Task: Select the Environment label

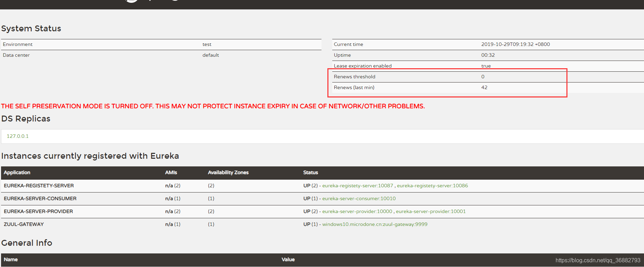Action: [x=18, y=44]
